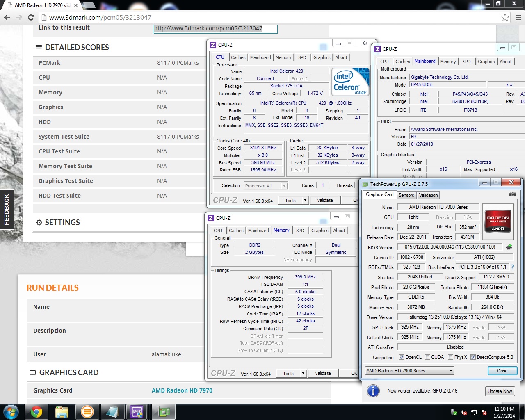The height and width of the screenshot is (420, 525).
Task: Open the Processor #1 selection dropdown
Action: click(x=265, y=186)
